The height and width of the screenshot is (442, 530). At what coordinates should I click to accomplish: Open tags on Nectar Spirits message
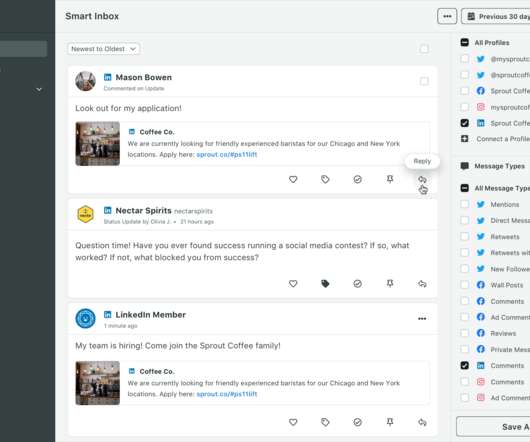click(325, 284)
